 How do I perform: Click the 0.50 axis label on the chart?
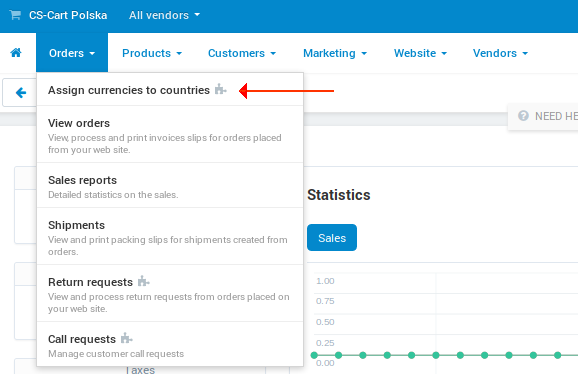(x=325, y=322)
